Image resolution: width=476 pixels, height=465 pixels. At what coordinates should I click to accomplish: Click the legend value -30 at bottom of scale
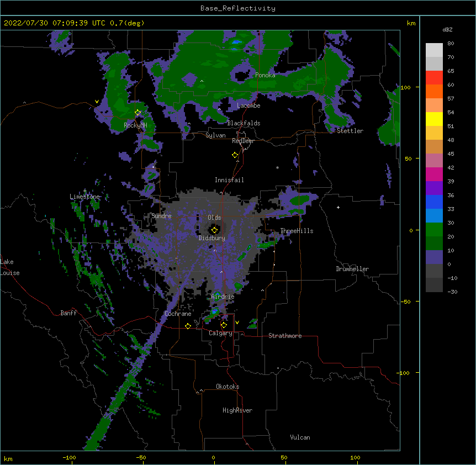pyautogui.click(x=452, y=292)
